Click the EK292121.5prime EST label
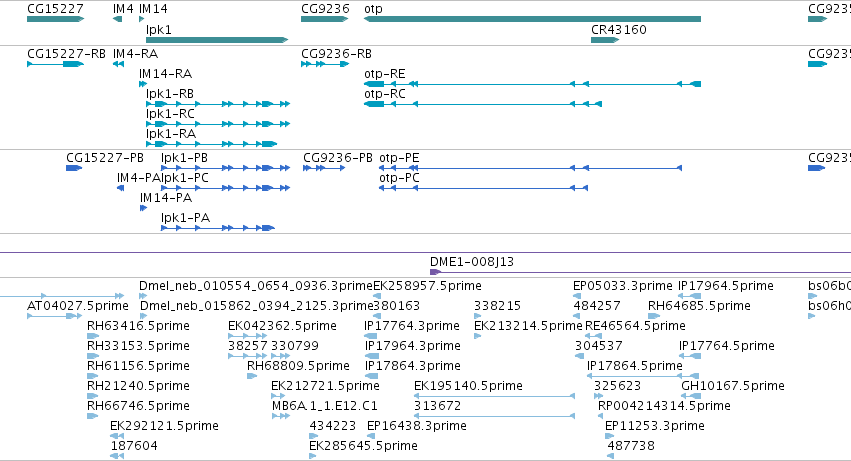Image resolution: width=851 pixels, height=461 pixels. 164,426
